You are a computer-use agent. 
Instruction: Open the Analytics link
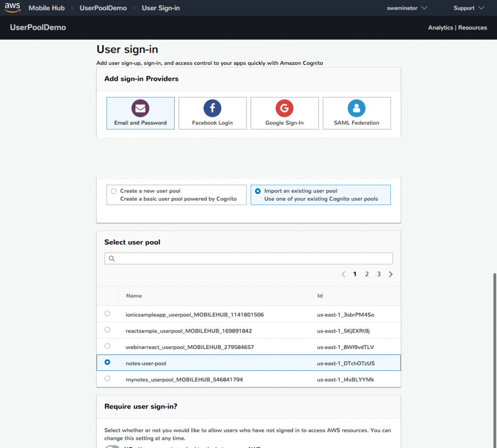(440, 28)
